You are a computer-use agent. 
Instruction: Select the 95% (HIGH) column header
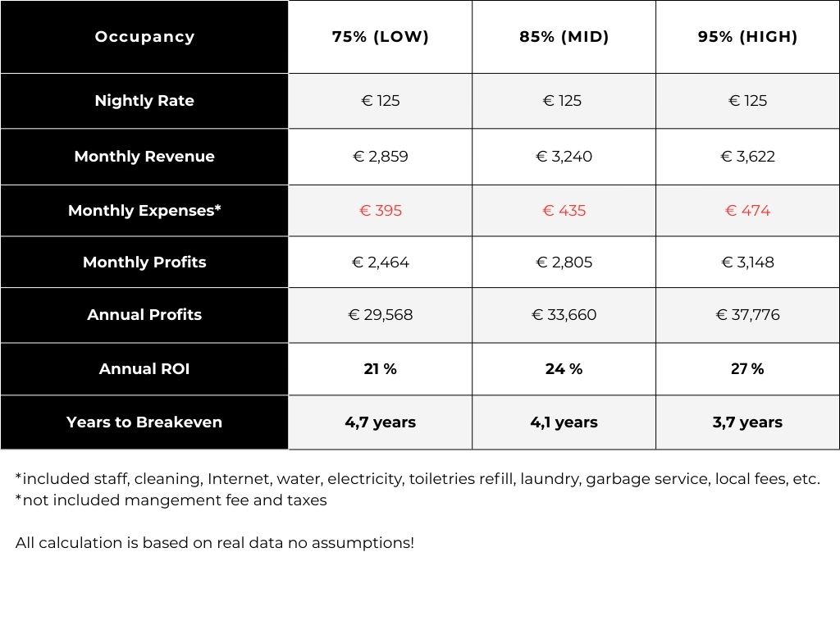click(747, 37)
